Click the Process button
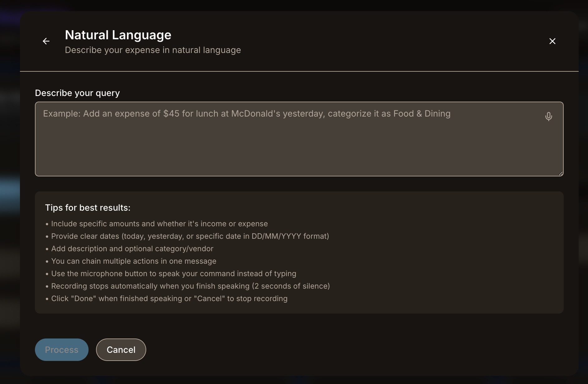 pos(61,350)
